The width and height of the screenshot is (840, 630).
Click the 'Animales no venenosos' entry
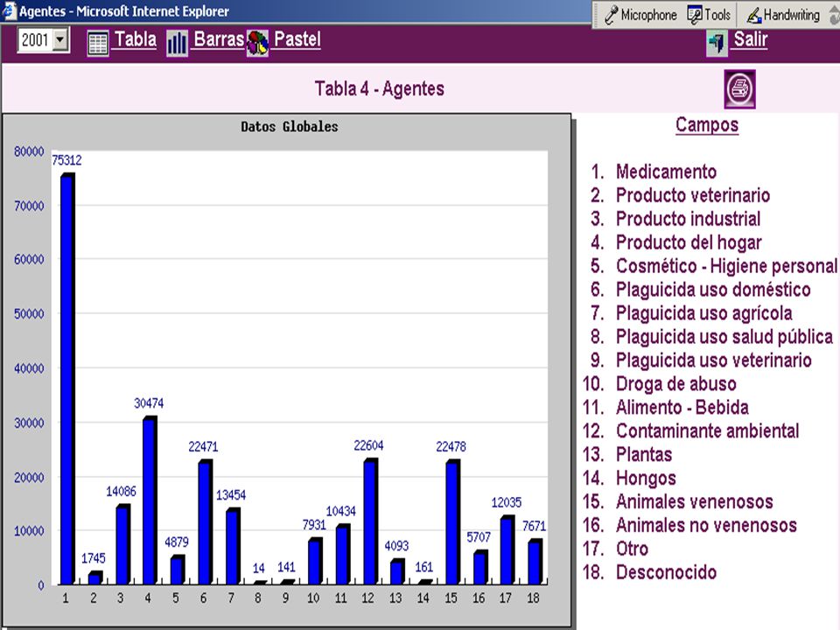(x=706, y=526)
